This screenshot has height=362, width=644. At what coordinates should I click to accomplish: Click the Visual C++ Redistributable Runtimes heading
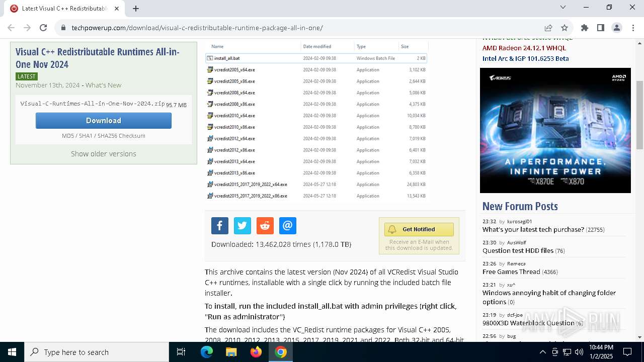click(98, 58)
